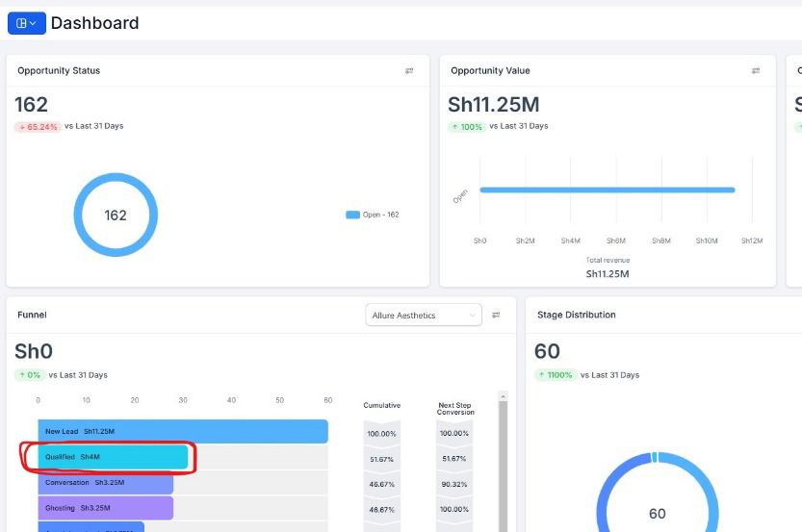Image resolution: width=802 pixels, height=532 pixels.
Task: Click the Opportunity Status widget title
Action: coord(59,70)
